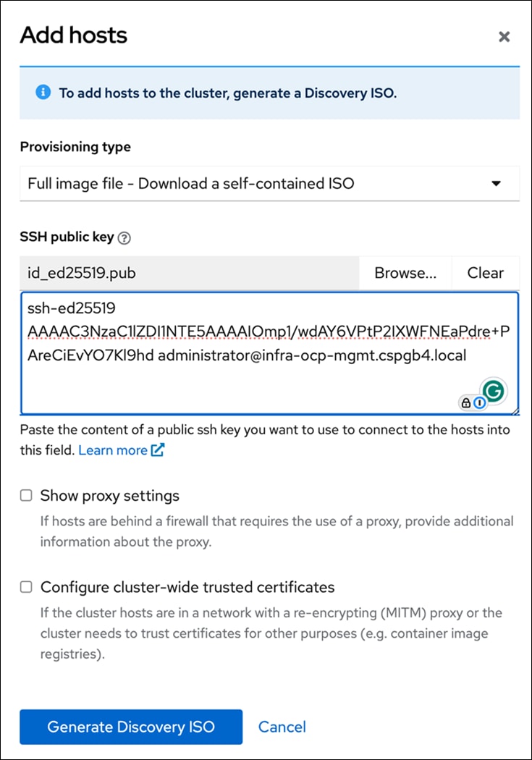Expand the SSH textarea using its resize corner
Image resolution: width=532 pixels, height=760 pixels.
pyautogui.click(x=515, y=410)
